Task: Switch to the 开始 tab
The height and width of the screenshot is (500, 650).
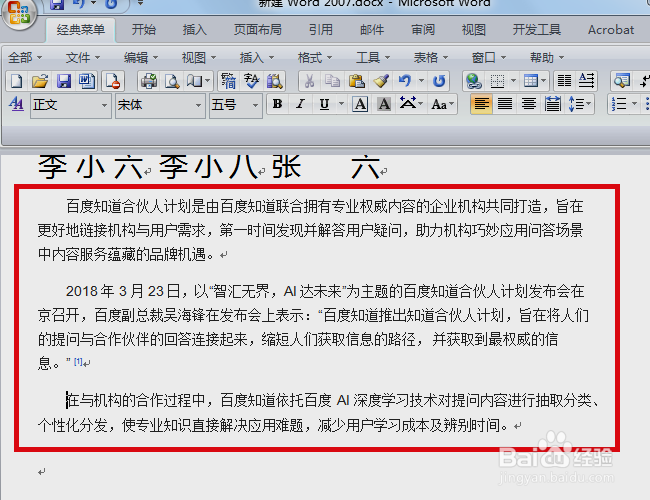Action: click(x=144, y=30)
